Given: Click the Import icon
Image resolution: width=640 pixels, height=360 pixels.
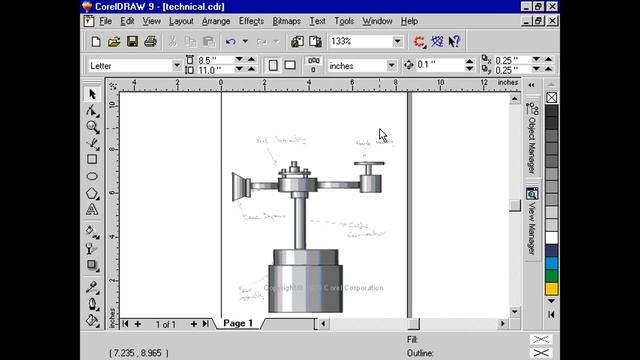Looking at the screenshot, I should point(297,42).
